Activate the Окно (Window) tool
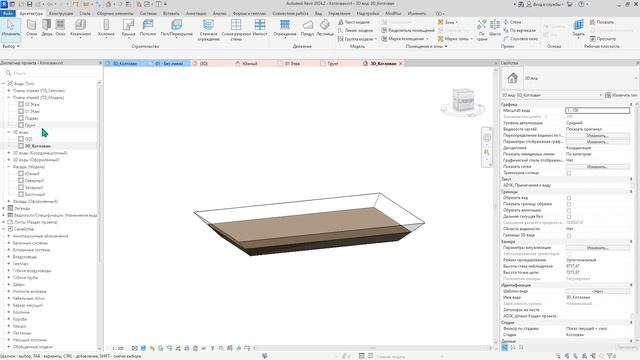Screen dimensions: 640x360 click(x=60, y=28)
